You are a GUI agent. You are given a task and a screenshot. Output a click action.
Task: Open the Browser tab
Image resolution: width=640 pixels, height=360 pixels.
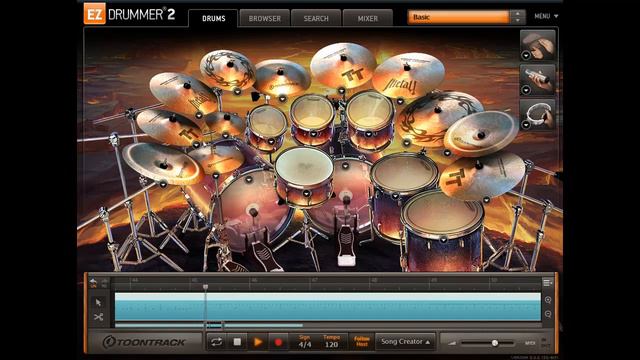264,18
